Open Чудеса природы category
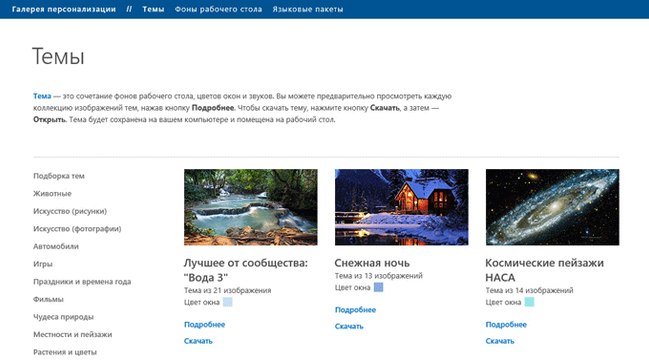 (x=63, y=317)
